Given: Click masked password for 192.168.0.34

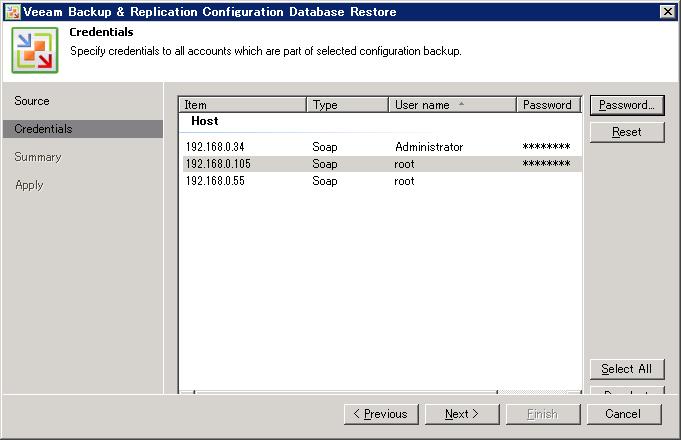Looking at the screenshot, I should pos(546,147).
